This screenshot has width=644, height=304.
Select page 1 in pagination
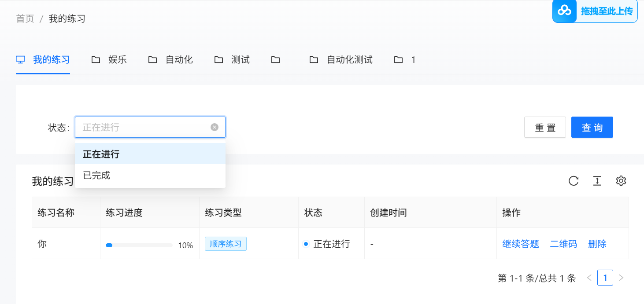point(605,278)
